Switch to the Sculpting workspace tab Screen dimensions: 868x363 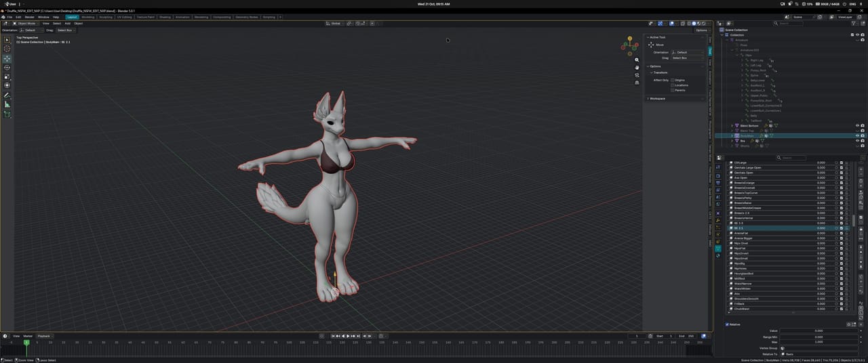106,17
